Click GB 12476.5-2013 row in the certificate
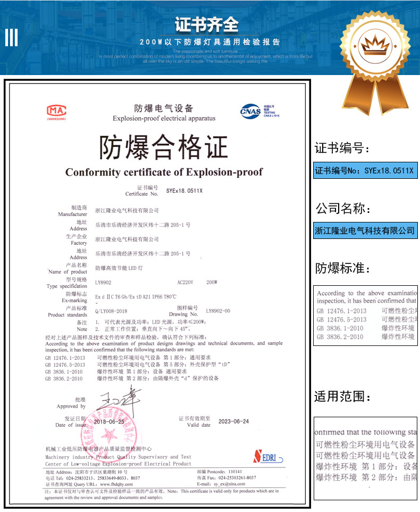The height and width of the screenshot is (512, 420). coord(138,365)
